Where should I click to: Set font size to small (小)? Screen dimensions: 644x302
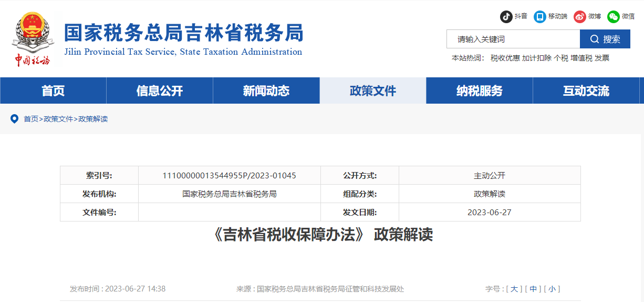click(x=552, y=289)
